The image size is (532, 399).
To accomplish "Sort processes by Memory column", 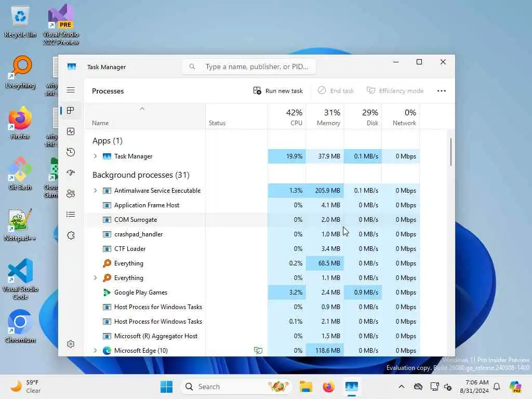I will pyautogui.click(x=325, y=117).
